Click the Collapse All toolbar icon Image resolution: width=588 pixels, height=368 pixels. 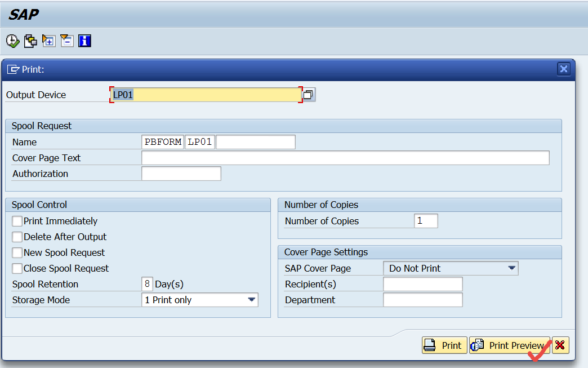tap(66, 40)
